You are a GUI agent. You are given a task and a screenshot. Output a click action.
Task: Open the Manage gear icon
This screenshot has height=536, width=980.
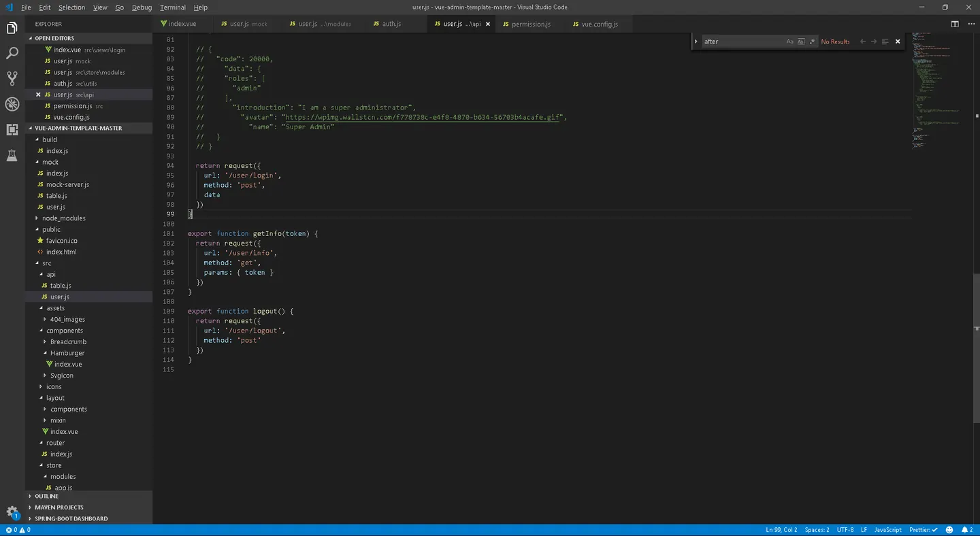pos(12,512)
